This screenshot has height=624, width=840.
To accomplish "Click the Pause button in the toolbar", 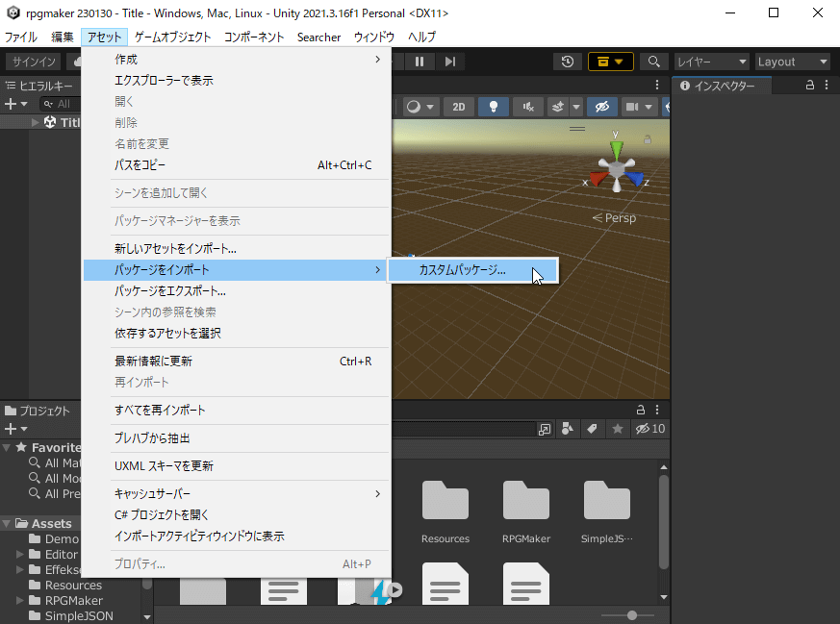I will click(420, 62).
